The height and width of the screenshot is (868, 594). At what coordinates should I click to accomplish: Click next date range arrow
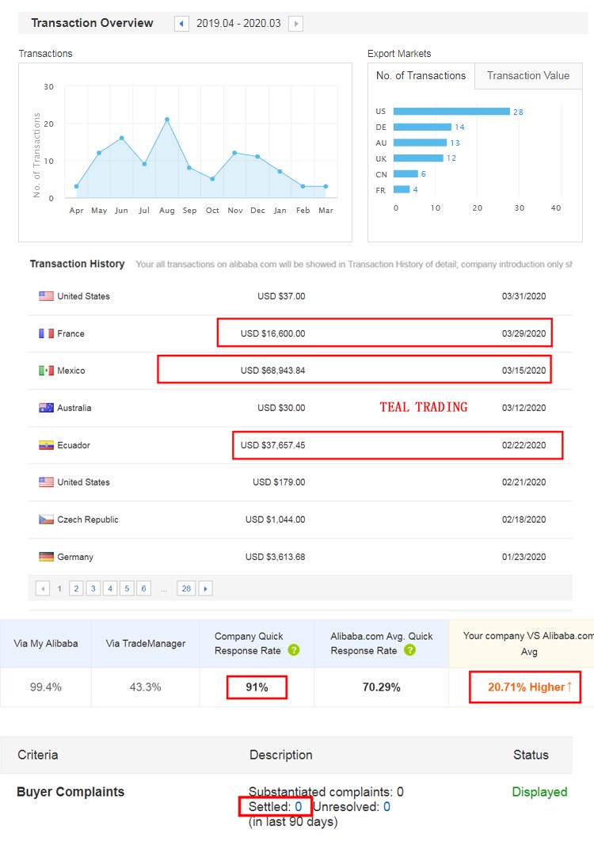[x=295, y=24]
